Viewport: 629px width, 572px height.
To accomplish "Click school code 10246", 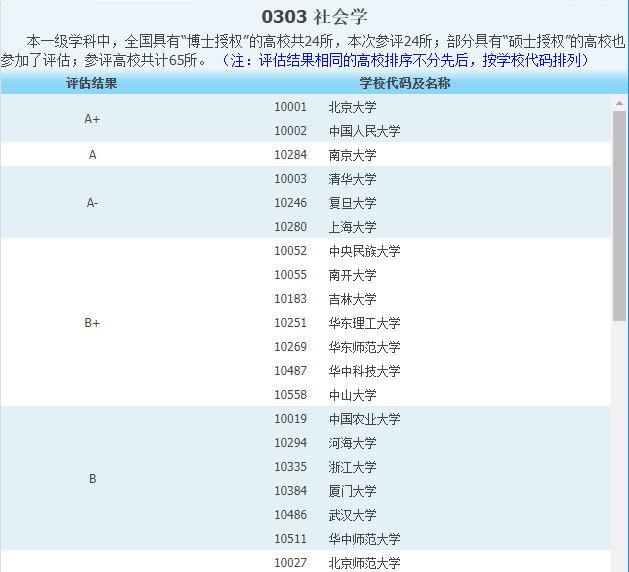I will tap(290, 203).
